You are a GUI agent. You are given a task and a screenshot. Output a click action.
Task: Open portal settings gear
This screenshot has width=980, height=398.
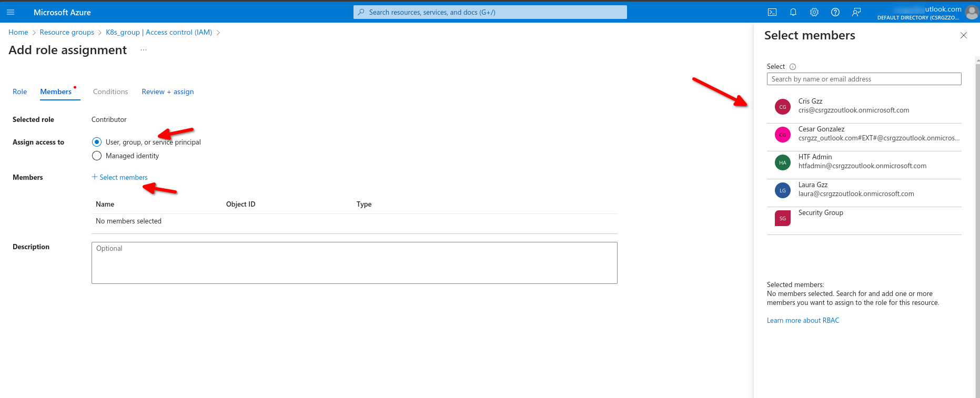(814, 12)
